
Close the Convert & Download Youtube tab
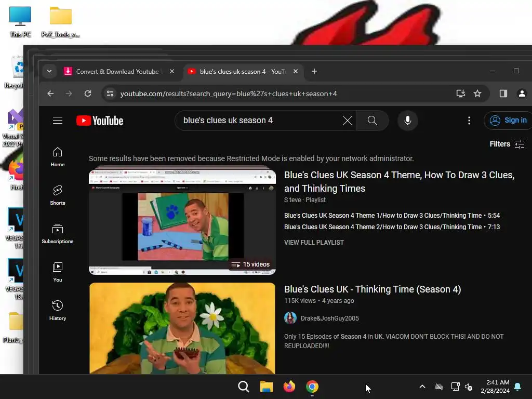(172, 71)
